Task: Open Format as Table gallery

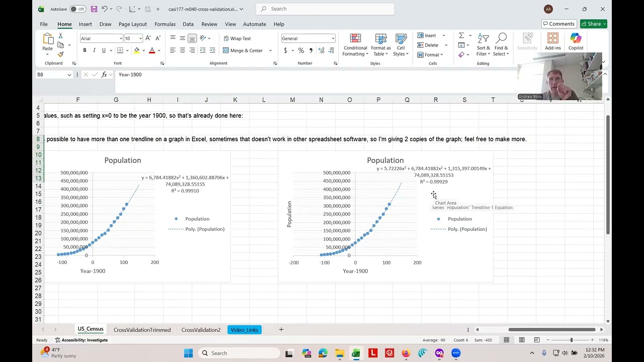Action: tap(381, 45)
